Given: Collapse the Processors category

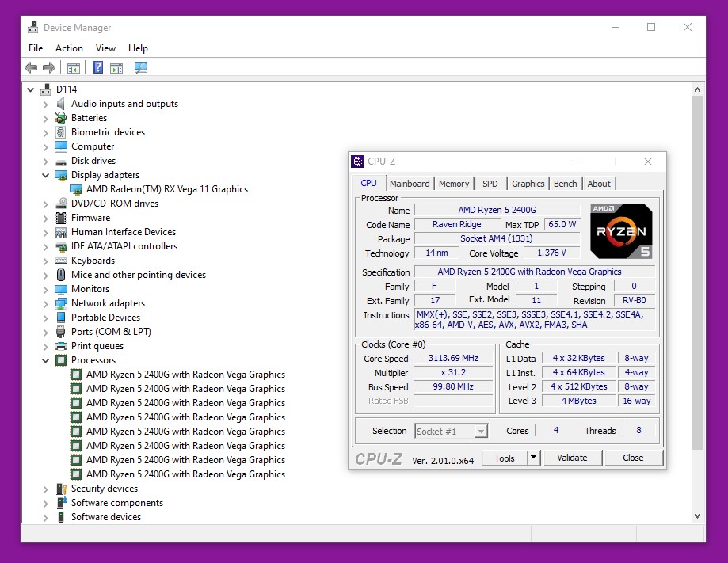Looking at the screenshot, I should click(45, 360).
